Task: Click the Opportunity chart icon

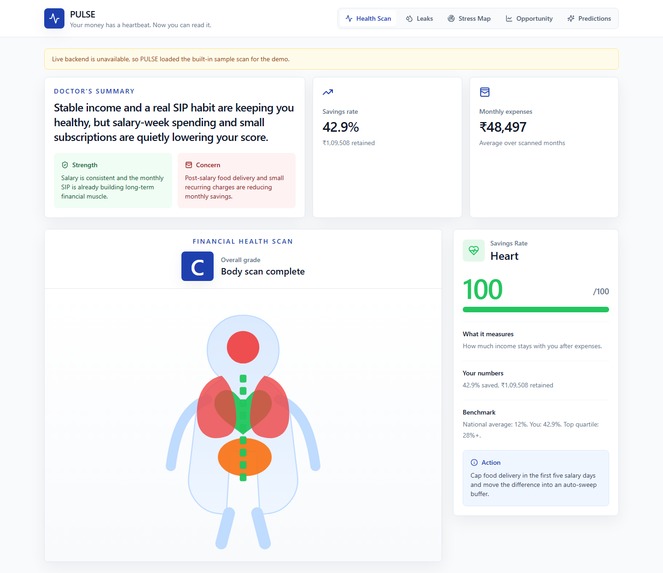Action: tap(509, 19)
